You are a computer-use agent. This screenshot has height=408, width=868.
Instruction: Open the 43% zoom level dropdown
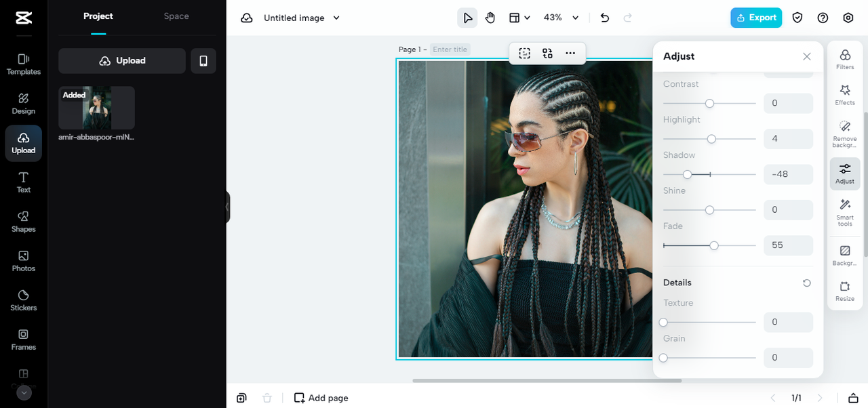coord(561,18)
